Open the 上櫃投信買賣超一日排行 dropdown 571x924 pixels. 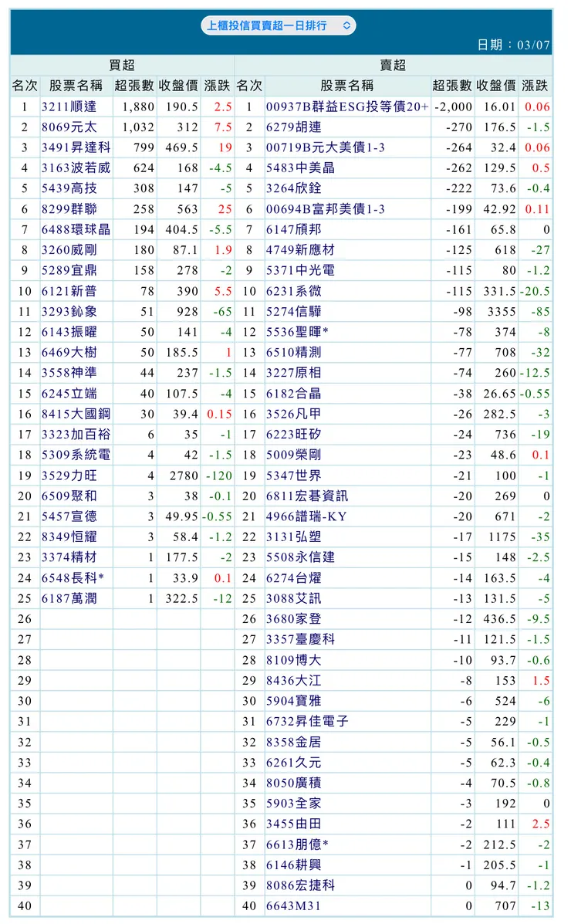[x=278, y=25]
